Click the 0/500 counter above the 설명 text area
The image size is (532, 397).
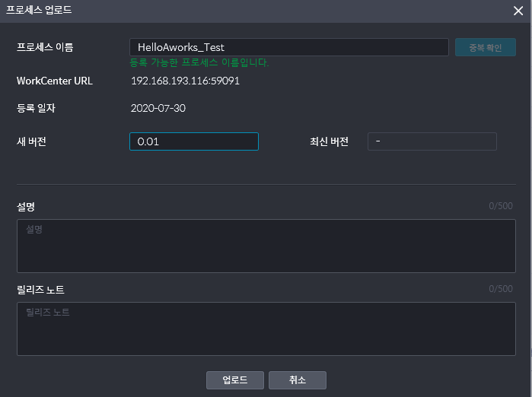tap(501, 206)
